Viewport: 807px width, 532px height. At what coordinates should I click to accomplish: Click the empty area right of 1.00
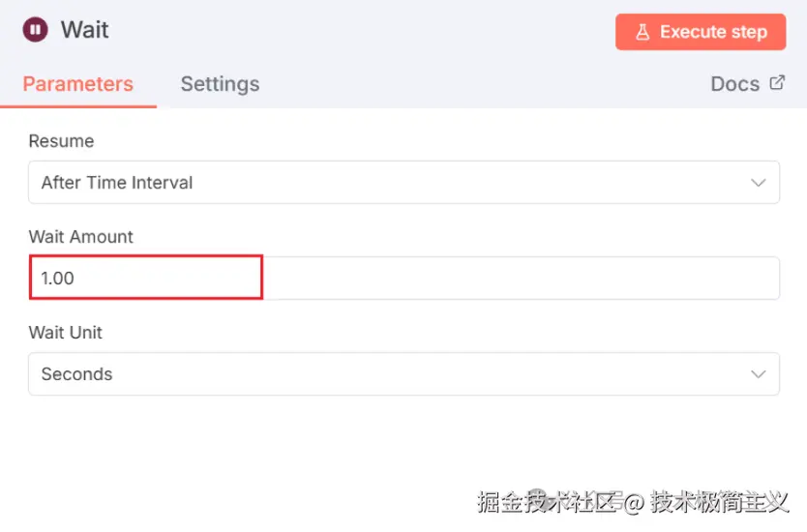pos(523,279)
